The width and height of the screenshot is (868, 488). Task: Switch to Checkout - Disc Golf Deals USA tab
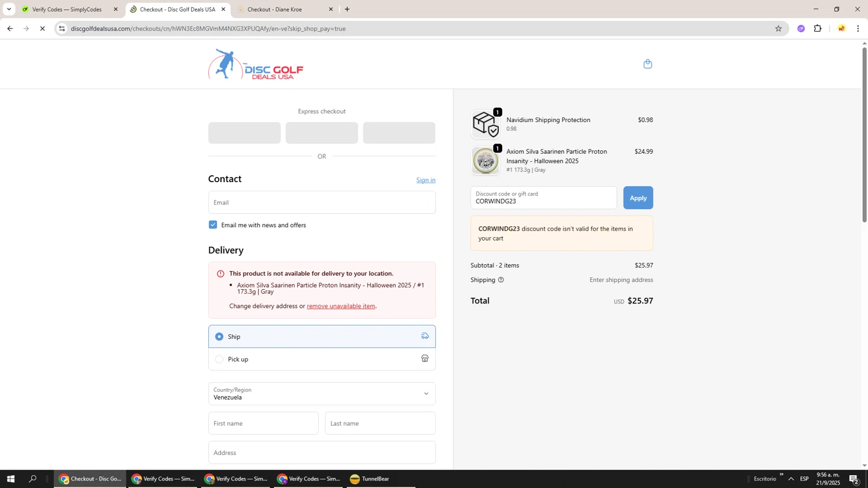tap(177, 9)
